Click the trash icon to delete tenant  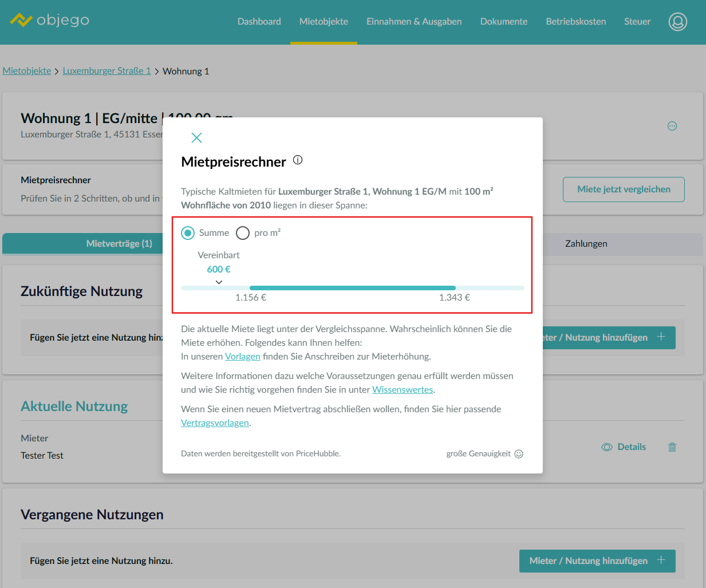672,447
